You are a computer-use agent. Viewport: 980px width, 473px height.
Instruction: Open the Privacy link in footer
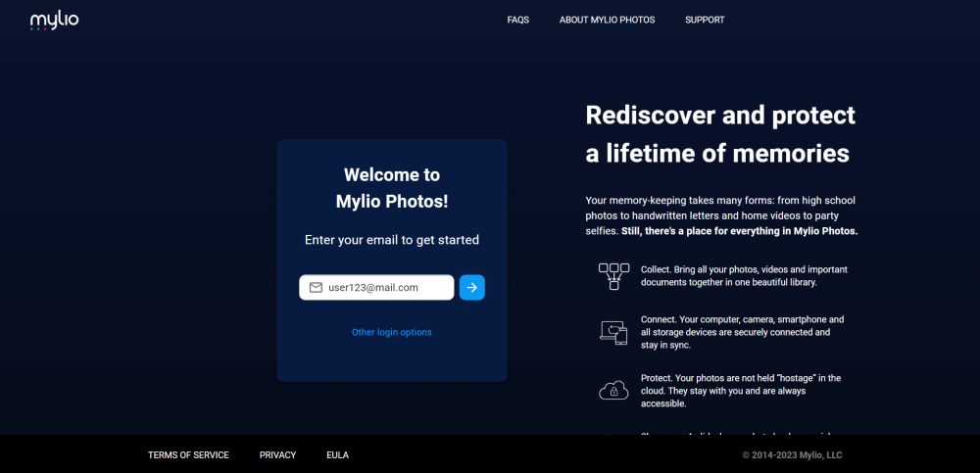click(x=277, y=454)
